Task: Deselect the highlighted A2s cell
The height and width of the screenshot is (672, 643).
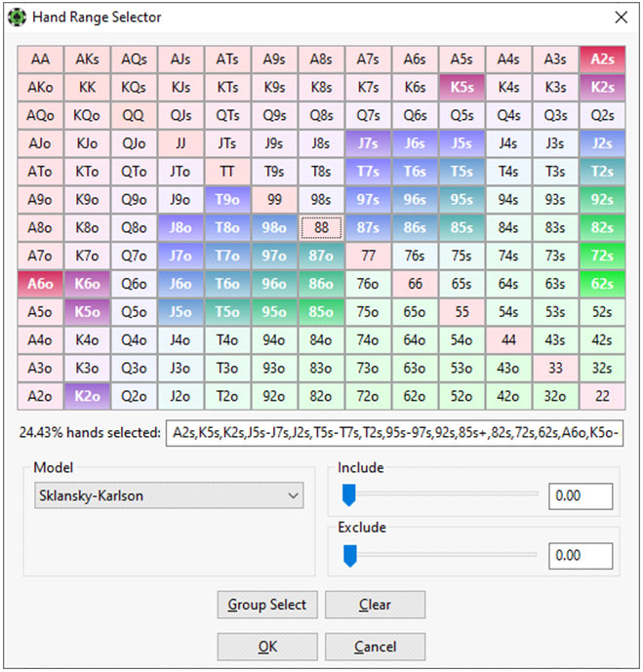Action: point(602,59)
